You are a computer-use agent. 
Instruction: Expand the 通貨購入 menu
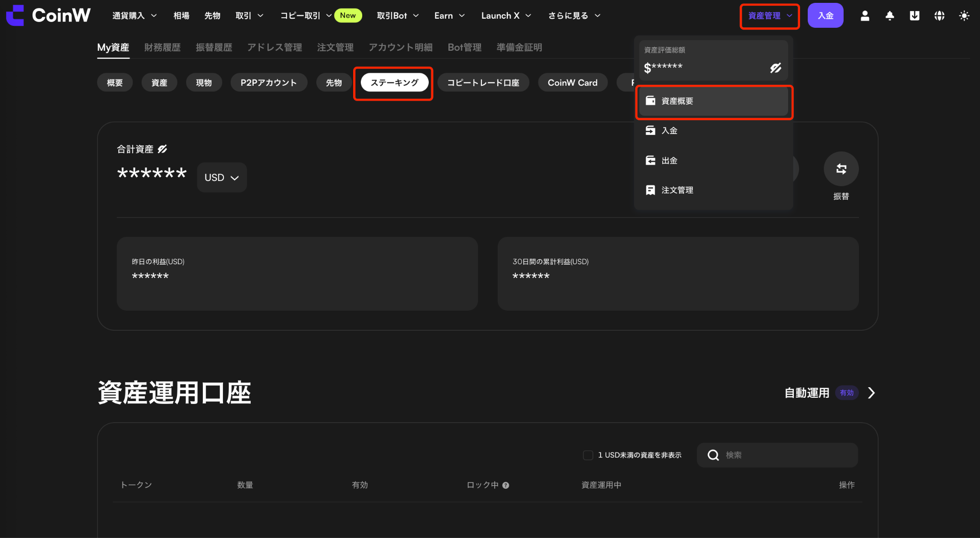(134, 16)
